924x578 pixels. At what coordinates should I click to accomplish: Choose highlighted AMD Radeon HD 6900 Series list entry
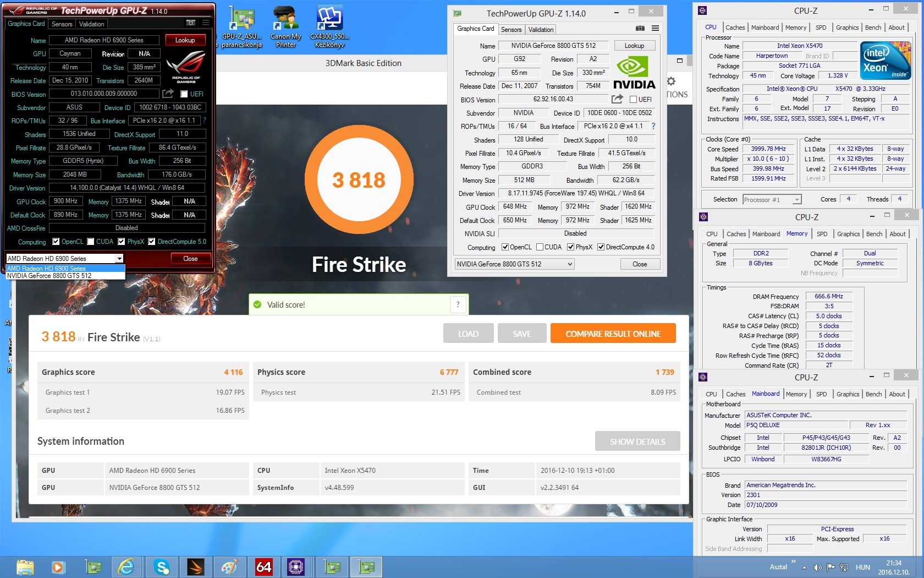65,269
